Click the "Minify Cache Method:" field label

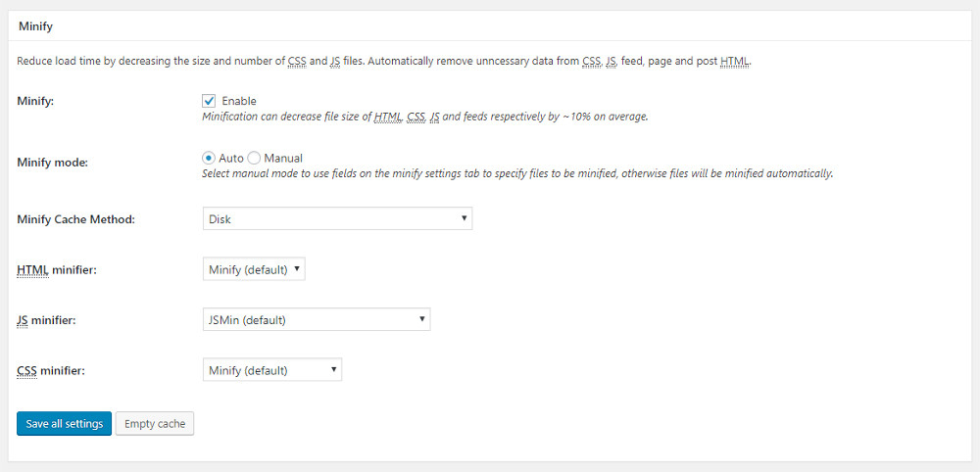(x=75, y=219)
